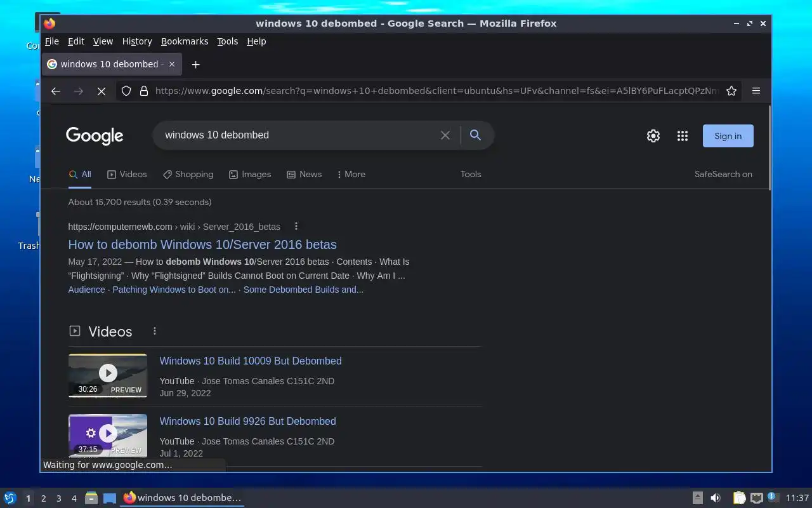The image size is (812, 508).
Task: Switch to virtual desktop 2
Action: [43, 498]
